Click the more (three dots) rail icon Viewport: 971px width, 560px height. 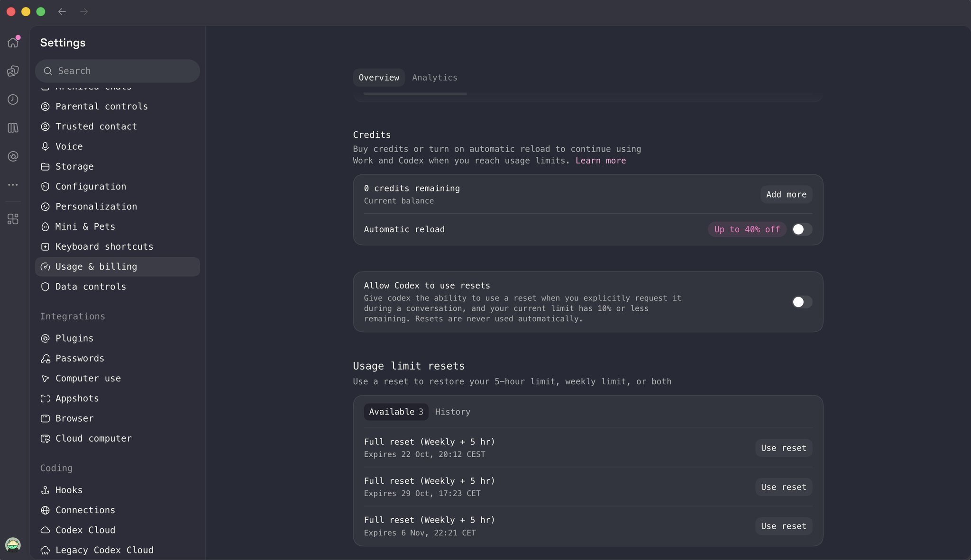pyautogui.click(x=13, y=185)
